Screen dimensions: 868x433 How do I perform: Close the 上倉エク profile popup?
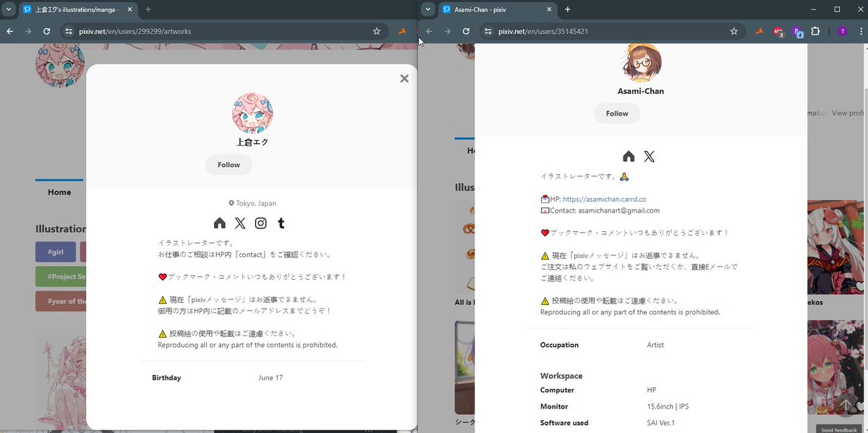[x=404, y=78]
